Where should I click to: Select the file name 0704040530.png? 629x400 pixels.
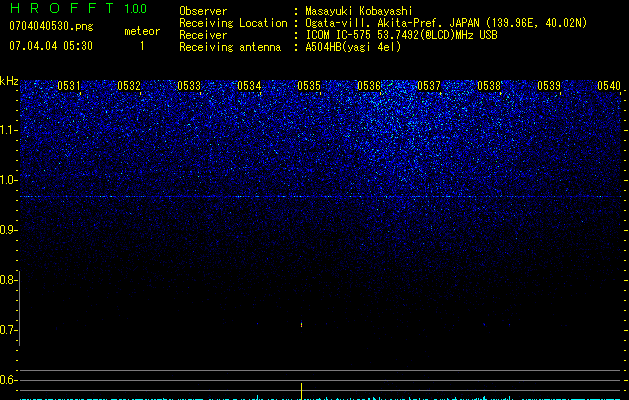51,26
